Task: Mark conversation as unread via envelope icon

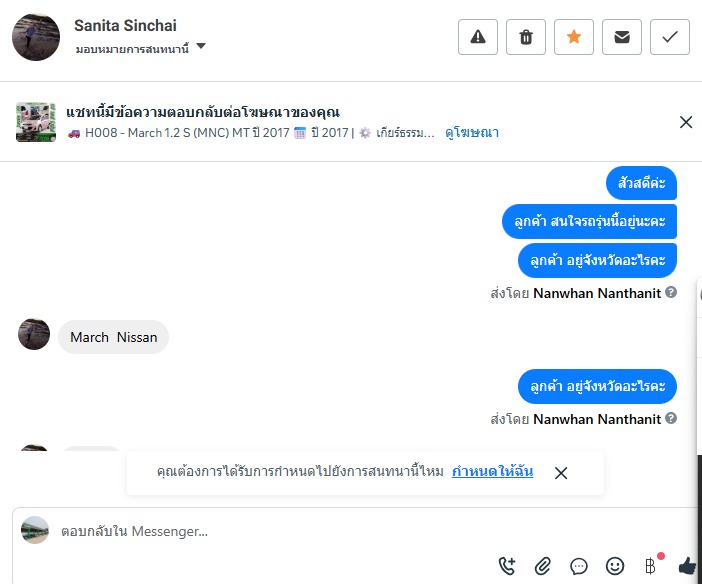Action: click(x=622, y=37)
